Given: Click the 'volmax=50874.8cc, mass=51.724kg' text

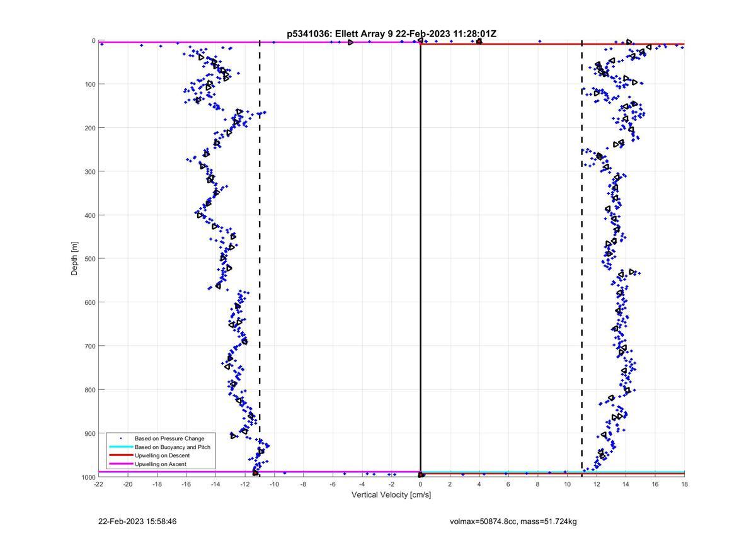Looking at the screenshot, I should pos(513,522).
